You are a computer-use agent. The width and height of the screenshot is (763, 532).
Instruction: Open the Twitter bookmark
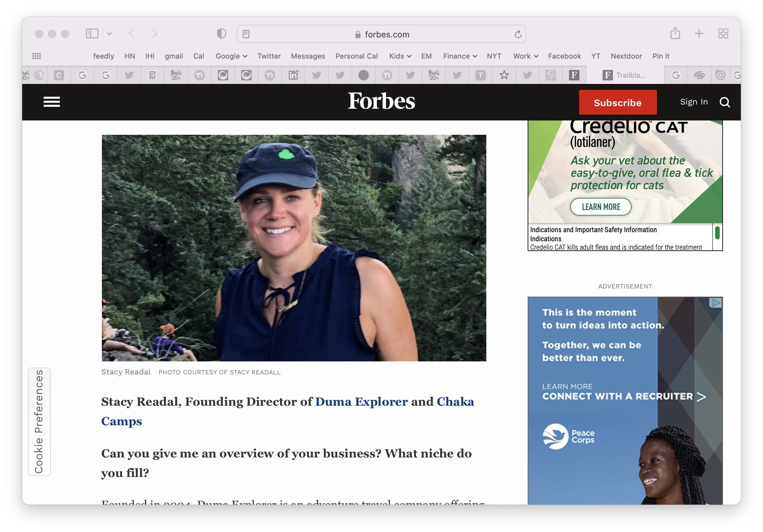pyautogui.click(x=269, y=56)
